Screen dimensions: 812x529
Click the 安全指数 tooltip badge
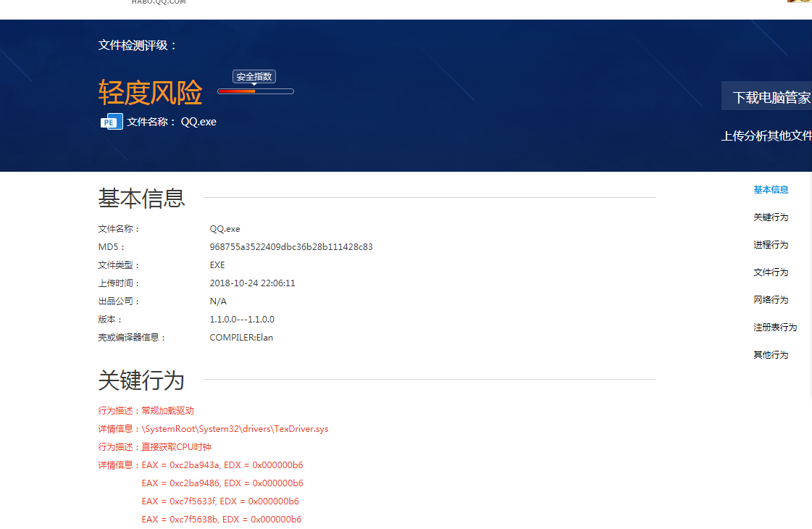pyautogui.click(x=254, y=76)
